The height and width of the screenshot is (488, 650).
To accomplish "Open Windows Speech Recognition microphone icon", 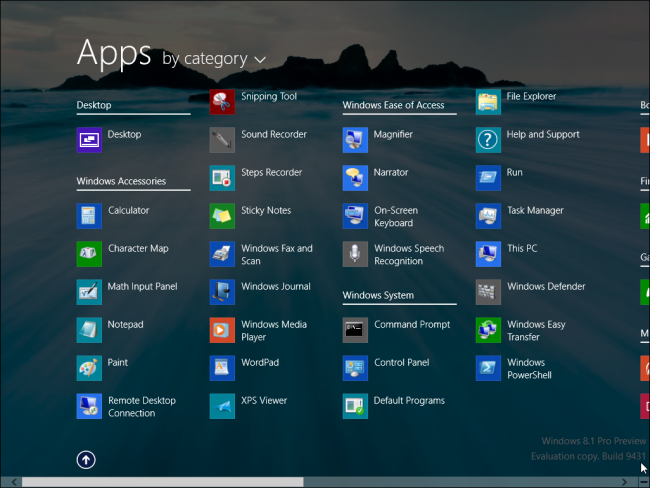I will point(355,254).
